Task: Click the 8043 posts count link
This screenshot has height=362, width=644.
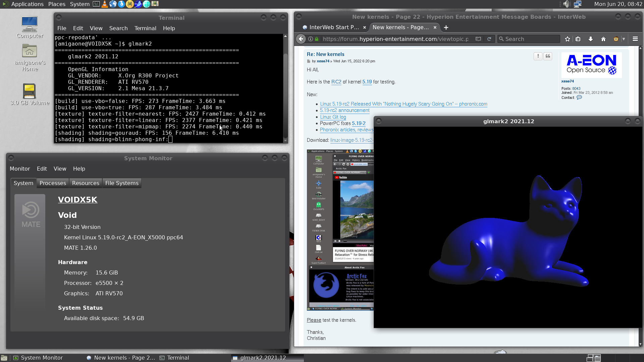Action: coord(576,88)
